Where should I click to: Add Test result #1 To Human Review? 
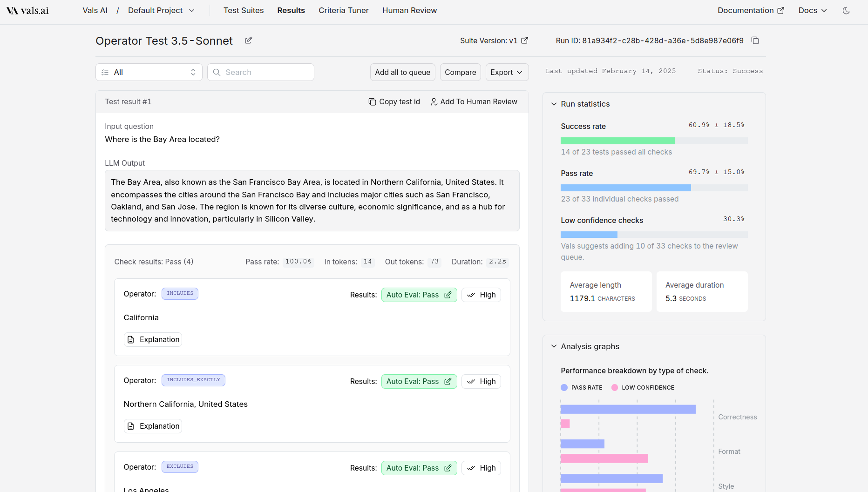coord(474,101)
